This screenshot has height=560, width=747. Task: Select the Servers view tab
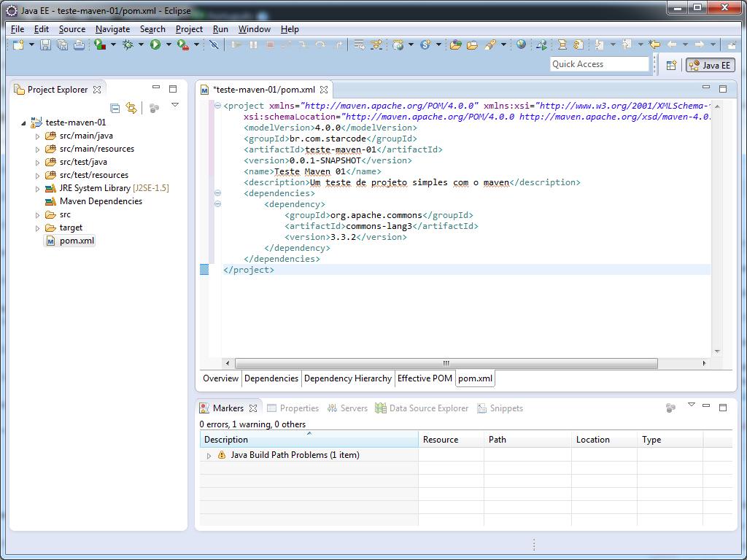click(x=348, y=408)
